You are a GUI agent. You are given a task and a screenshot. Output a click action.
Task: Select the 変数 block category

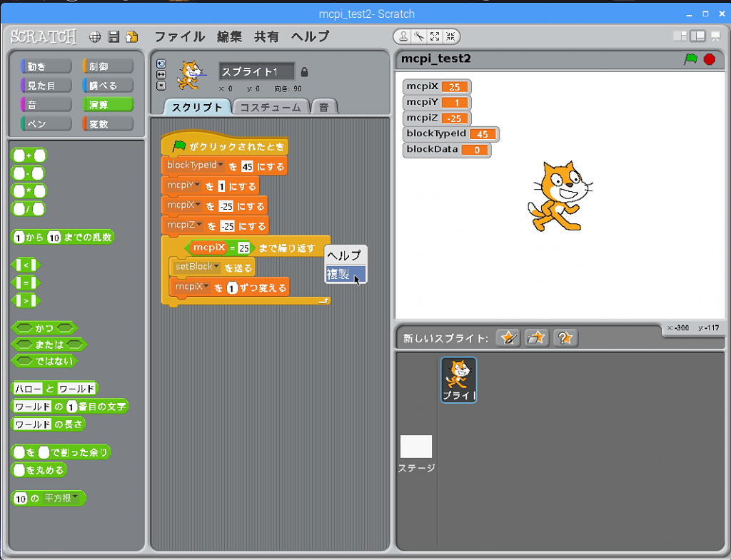pyautogui.click(x=108, y=123)
